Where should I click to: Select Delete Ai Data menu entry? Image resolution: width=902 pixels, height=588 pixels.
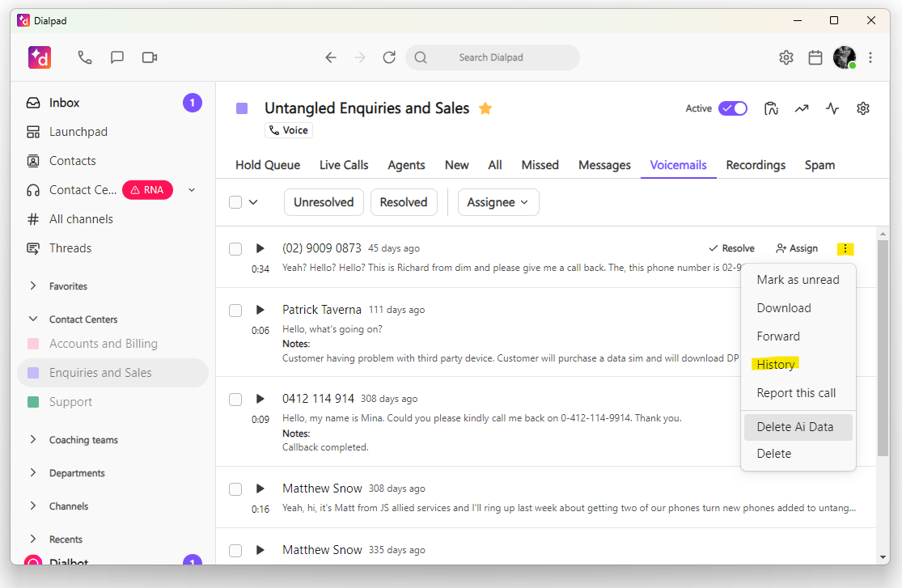pyautogui.click(x=798, y=428)
